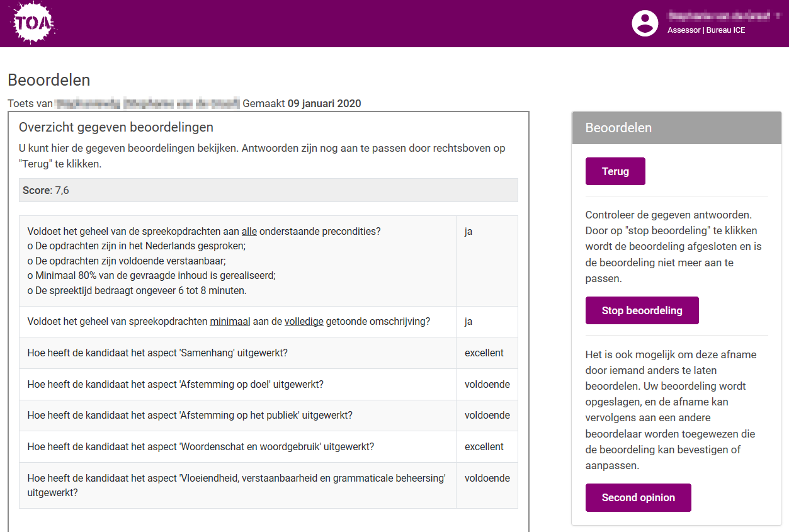Click the 'Overzicht gegeven beoordelingen' heading
Viewport: 789px width, 532px height.
[x=116, y=127]
